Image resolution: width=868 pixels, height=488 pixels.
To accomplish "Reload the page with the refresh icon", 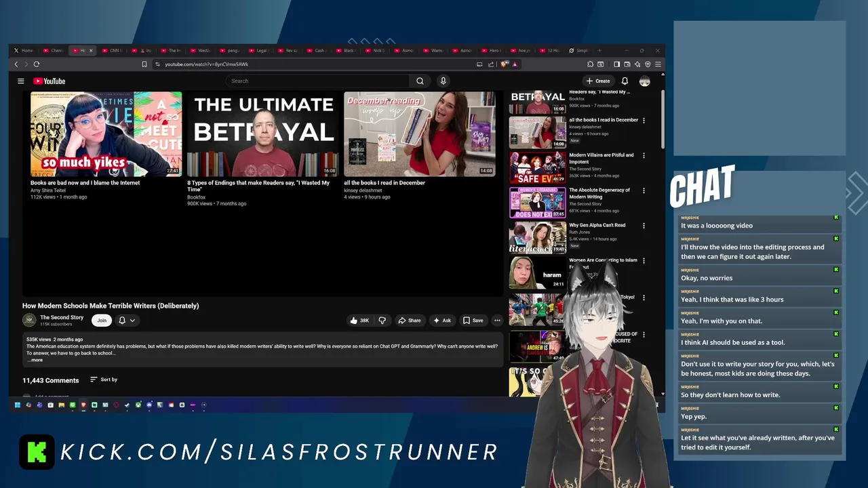I will pos(37,64).
